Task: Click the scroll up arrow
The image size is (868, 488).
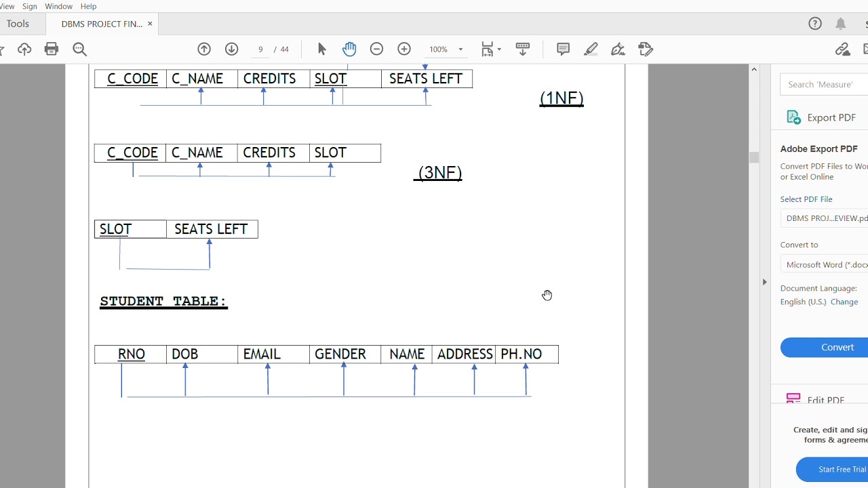Action: pyautogui.click(x=753, y=69)
